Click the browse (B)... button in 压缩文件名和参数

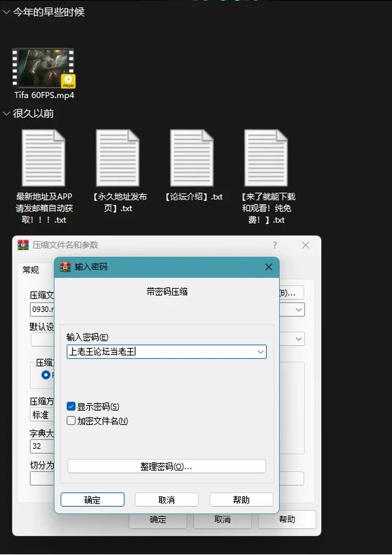(x=292, y=293)
